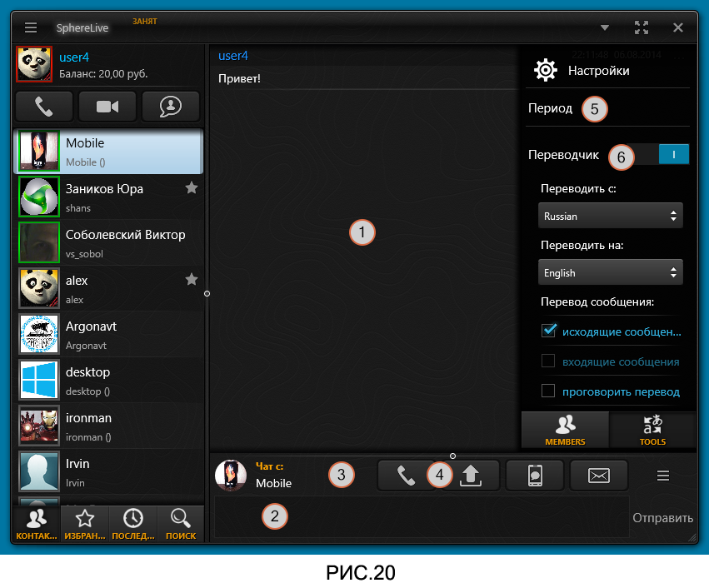Click user4 panda profile avatar
709x588 pixels.
(34, 64)
